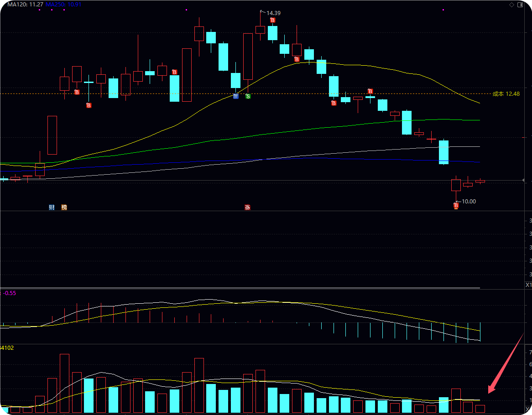The width and height of the screenshot is (532, 415).
Task: Open the 榜 ranking list marker
Action: pos(64,207)
